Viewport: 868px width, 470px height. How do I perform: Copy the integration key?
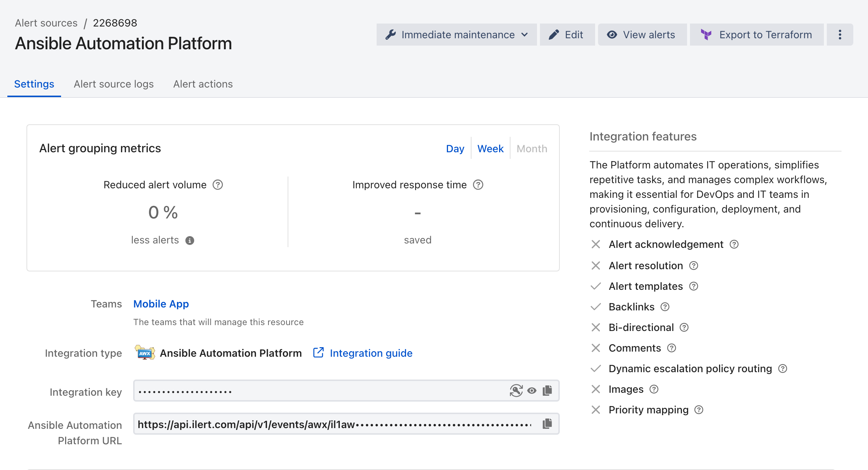(x=548, y=391)
